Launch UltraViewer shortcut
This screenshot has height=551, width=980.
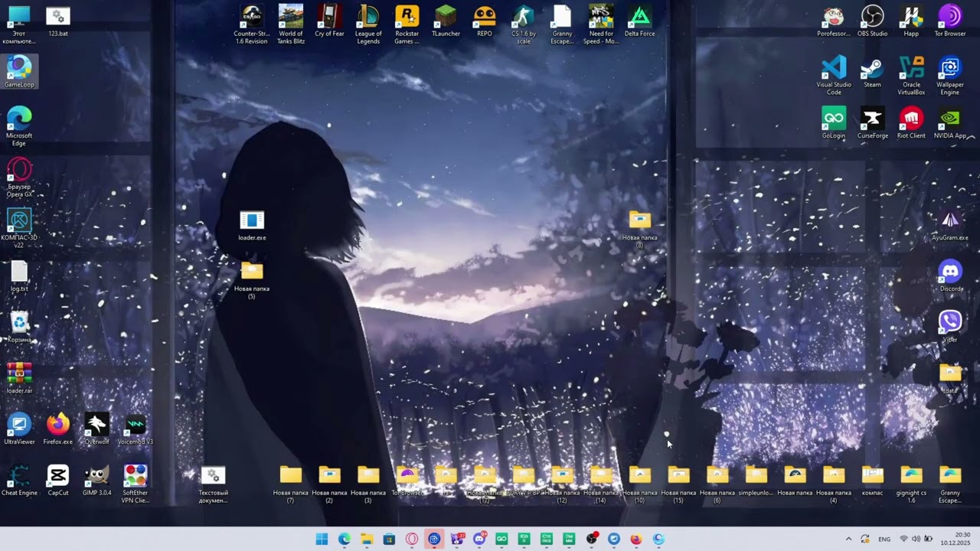tap(19, 430)
